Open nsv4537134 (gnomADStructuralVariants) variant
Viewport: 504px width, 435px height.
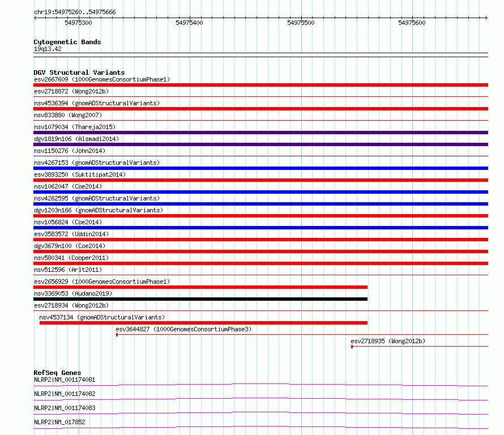102,317
